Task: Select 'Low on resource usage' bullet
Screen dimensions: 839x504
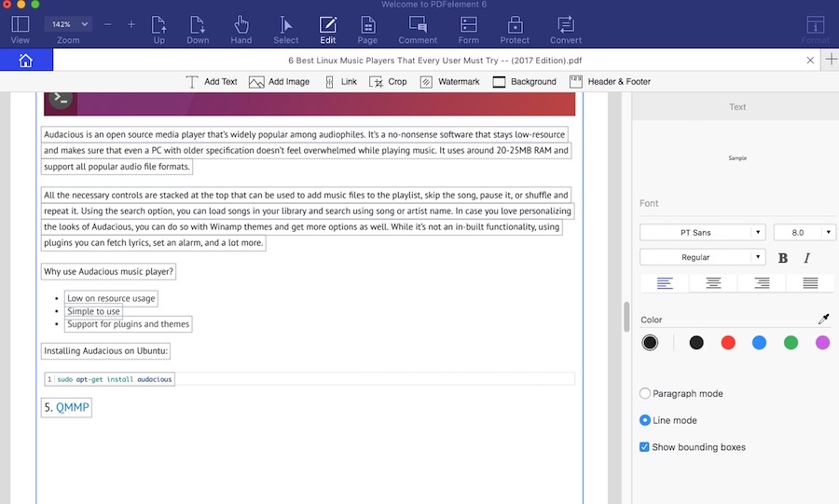Action: (x=111, y=298)
